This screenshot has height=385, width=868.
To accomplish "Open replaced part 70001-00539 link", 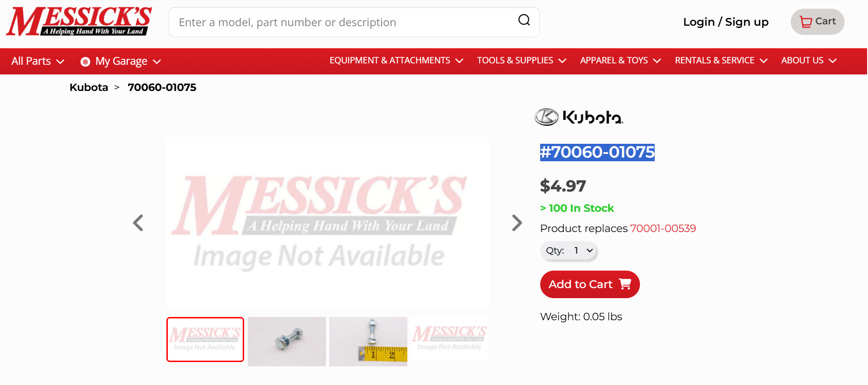I will point(663,228).
